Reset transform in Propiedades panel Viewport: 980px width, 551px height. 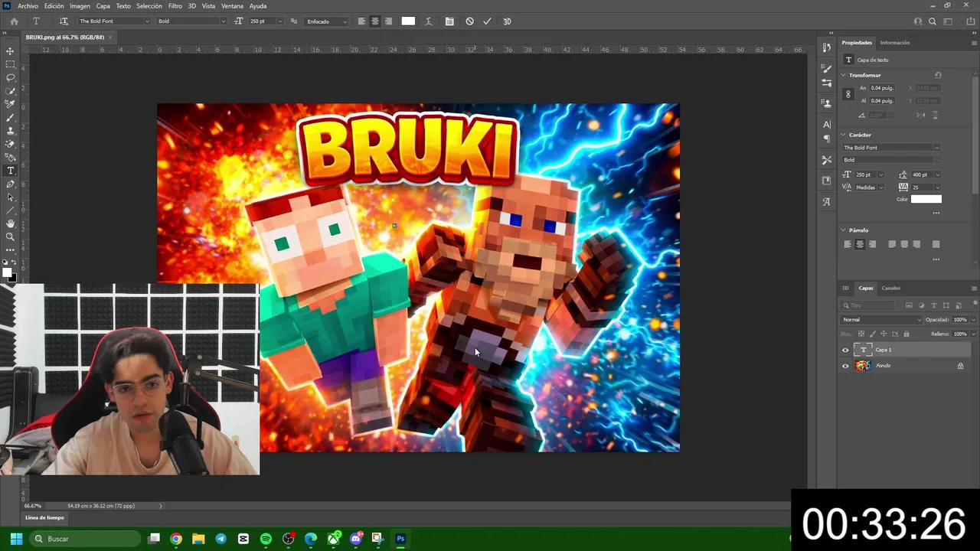point(938,75)
